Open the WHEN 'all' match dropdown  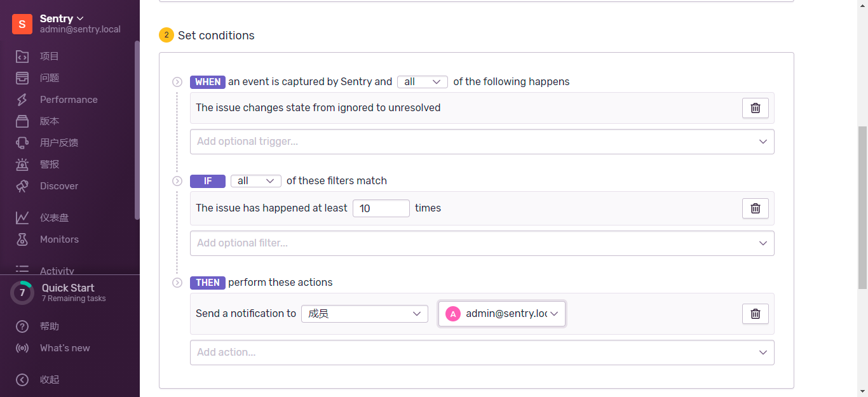tap(423, 82)
